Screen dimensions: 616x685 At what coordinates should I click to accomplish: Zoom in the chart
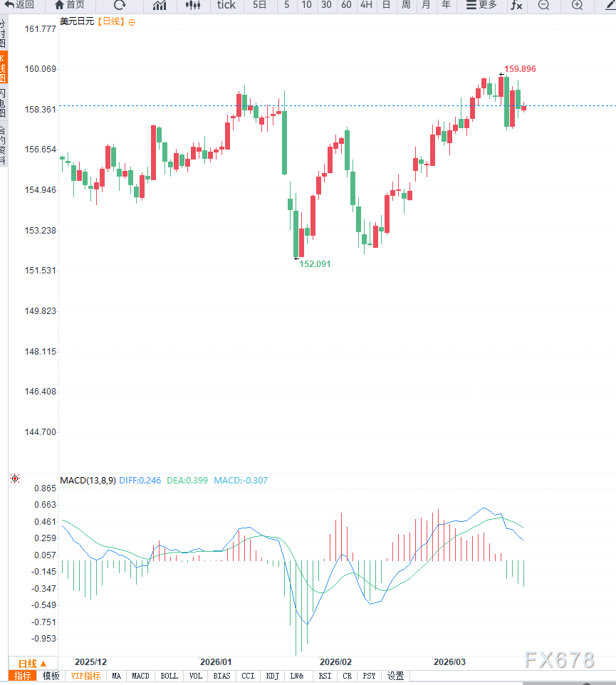pos(577,5)
